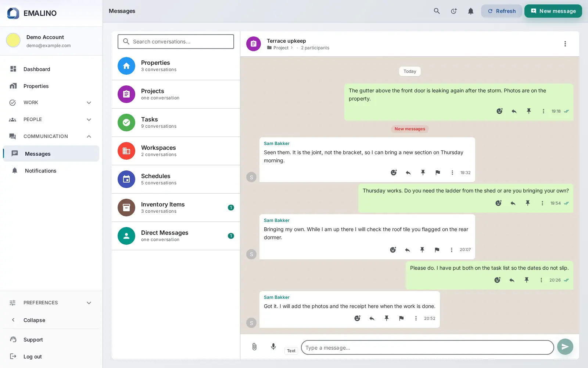Screen dimensions: 588x368
Task: Add emoji reaction to Sam's 20:52 message
Action: click(357, 318)
